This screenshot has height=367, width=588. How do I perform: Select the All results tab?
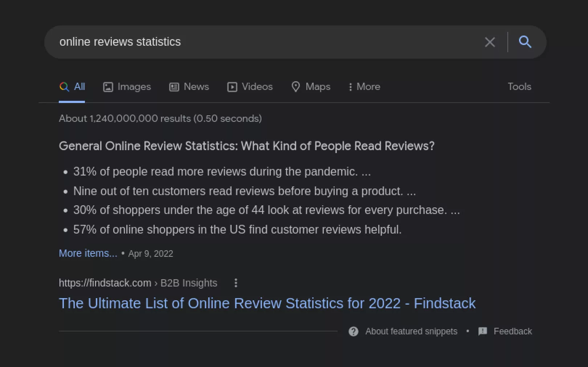(x=72, y=87)
